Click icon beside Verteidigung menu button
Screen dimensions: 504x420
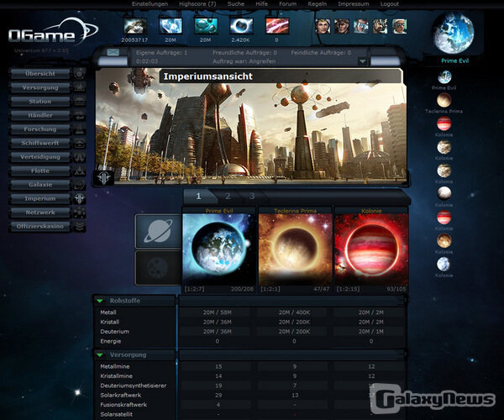point(80,157)
